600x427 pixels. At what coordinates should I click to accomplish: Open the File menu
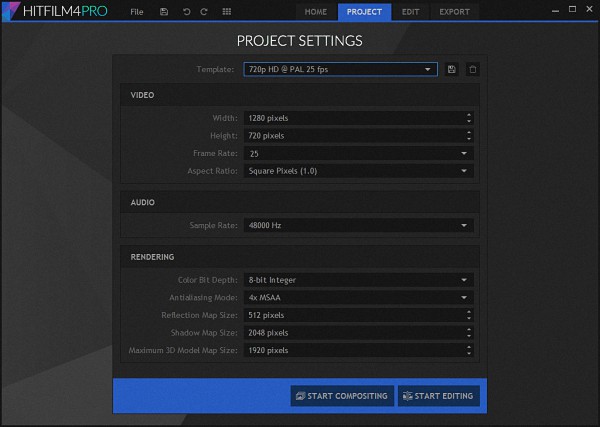click(x=137, y=12)
